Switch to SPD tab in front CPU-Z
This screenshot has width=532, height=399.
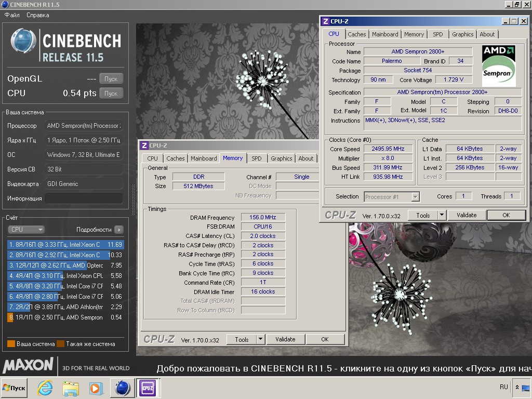tap(437, 34)
